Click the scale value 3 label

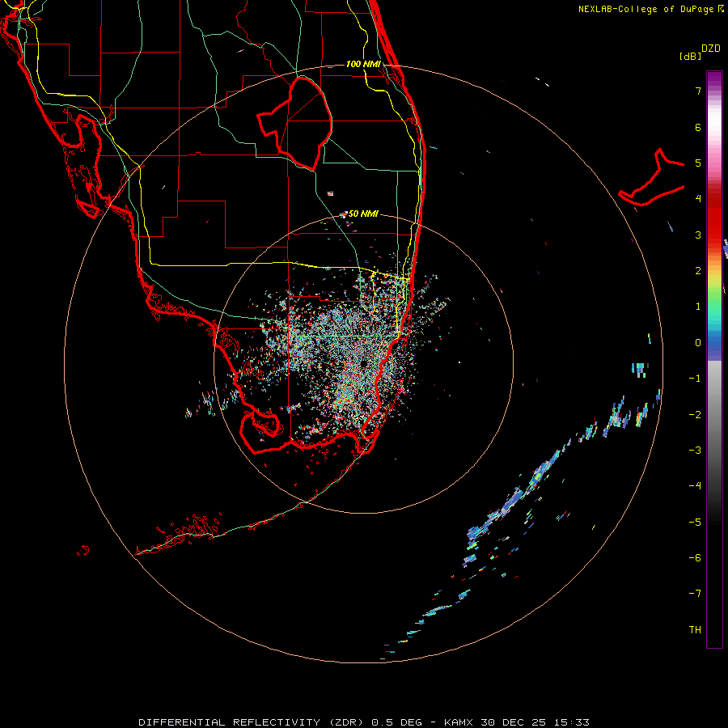tap(698, 235)
